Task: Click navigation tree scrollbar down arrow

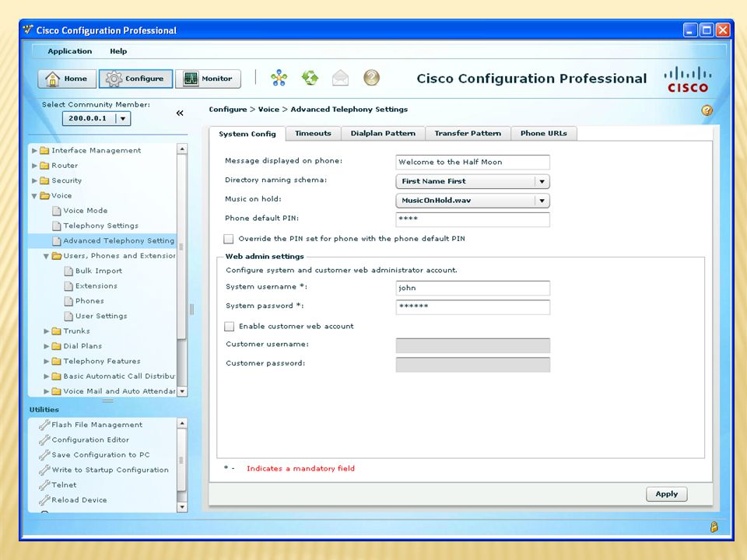Action: point(182,391)
